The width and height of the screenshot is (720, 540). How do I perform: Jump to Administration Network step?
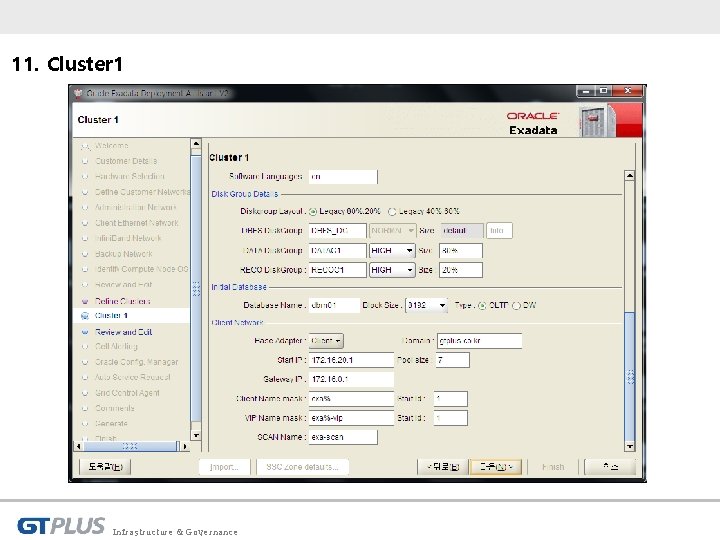pyautogui.click(x=135, y=208)
